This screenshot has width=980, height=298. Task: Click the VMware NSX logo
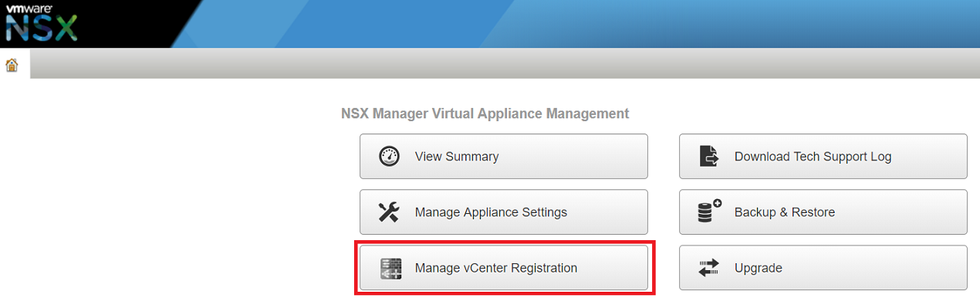(42, 24)
